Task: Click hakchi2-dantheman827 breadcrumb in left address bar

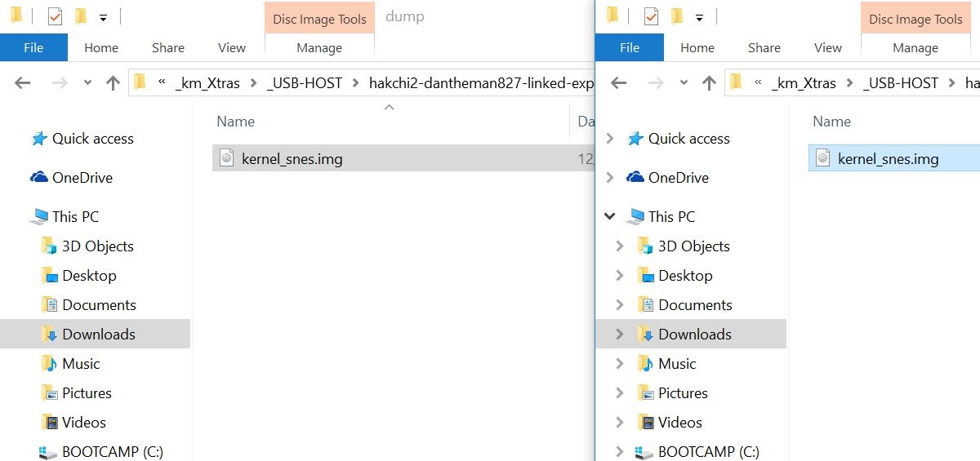Action: pyautogui.click(x=481, y=82)
